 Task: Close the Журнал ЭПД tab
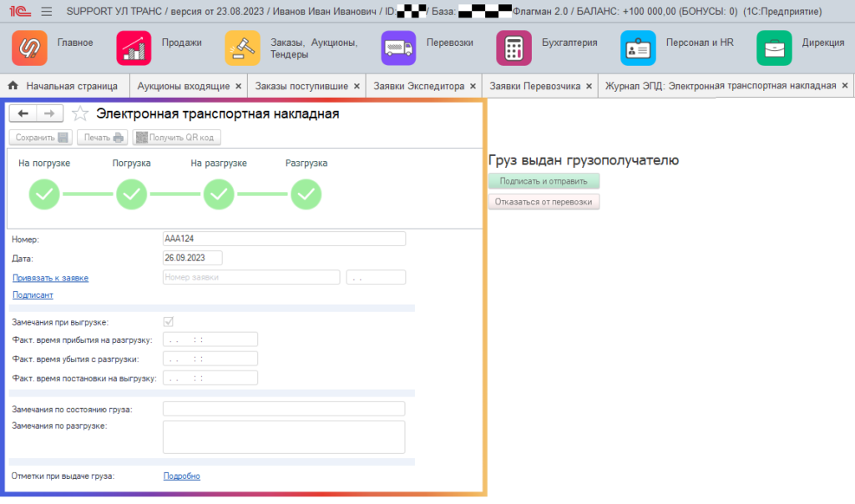click(x=845, y=86)
